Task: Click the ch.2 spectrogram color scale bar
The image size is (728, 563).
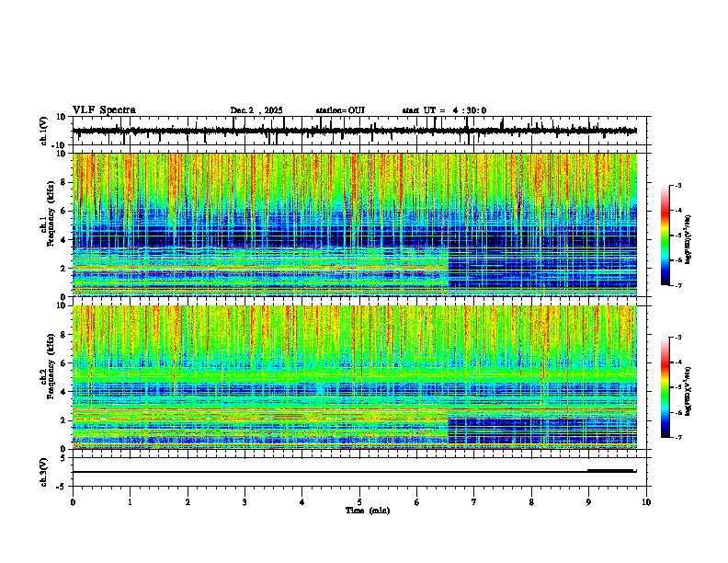Action: click(665, 387)
